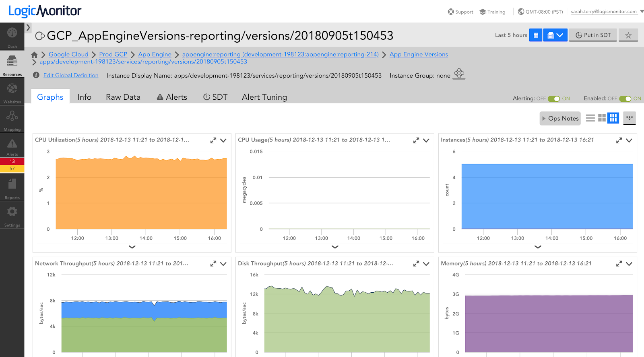The height and width of the screenshot is (357, 644).
Task: Open the Memory graph dropdown menu
Action: [x=629, y=264]
